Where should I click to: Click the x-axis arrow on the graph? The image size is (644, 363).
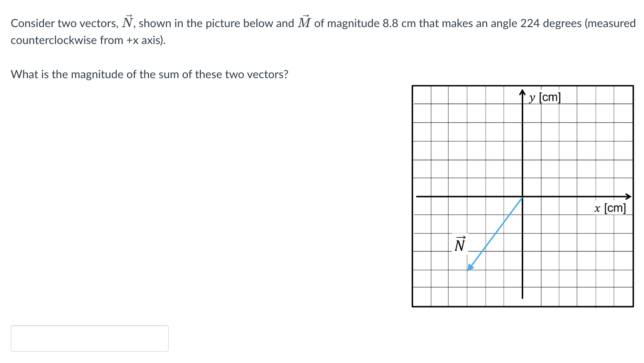click(x=628, y=196)
